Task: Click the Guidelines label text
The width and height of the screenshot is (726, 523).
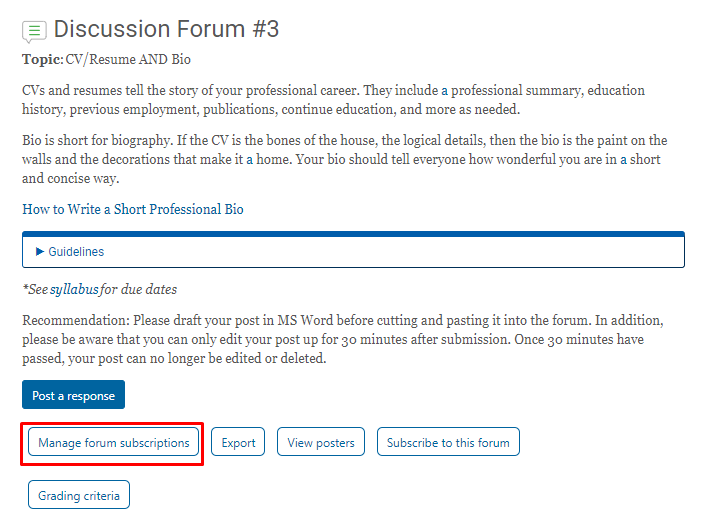Action: (x=76, y=252)
